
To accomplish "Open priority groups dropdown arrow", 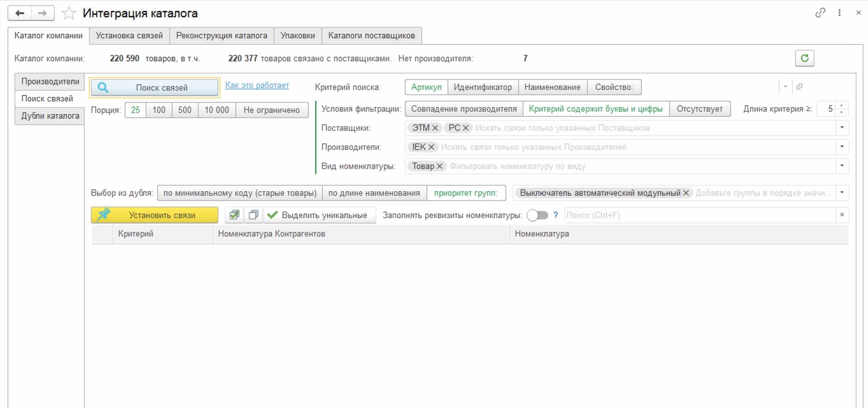I will [x=842, y=193].
